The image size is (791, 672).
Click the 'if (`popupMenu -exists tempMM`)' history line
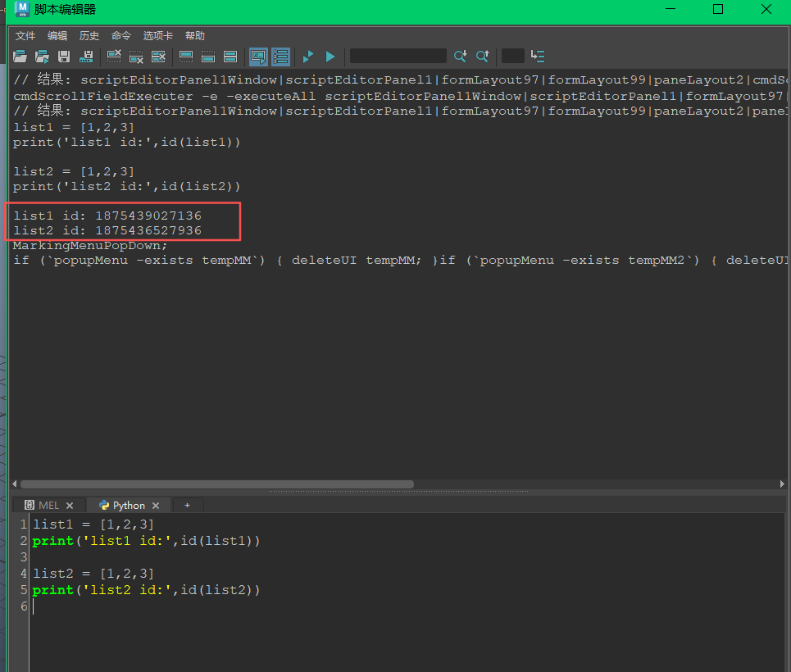coord(399,261)
